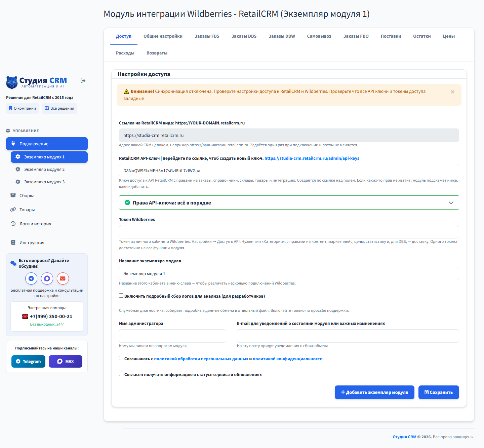Enable detailed log collection checkbox
This screenshot has width=484, height=448.
coord(121,296)
